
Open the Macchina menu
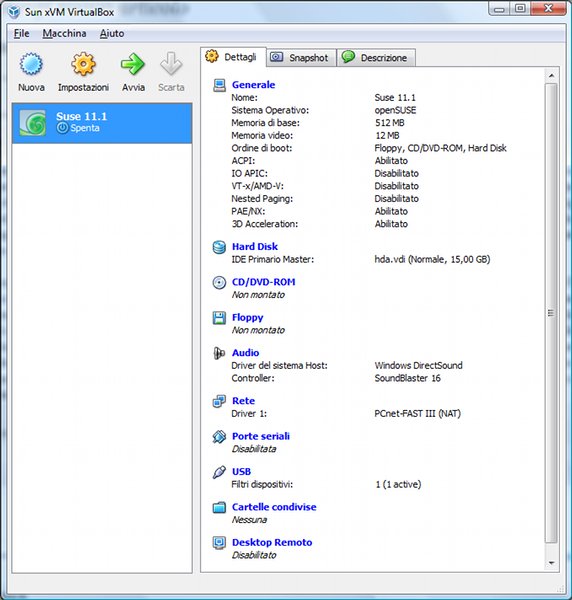click(x=64, y=34)
